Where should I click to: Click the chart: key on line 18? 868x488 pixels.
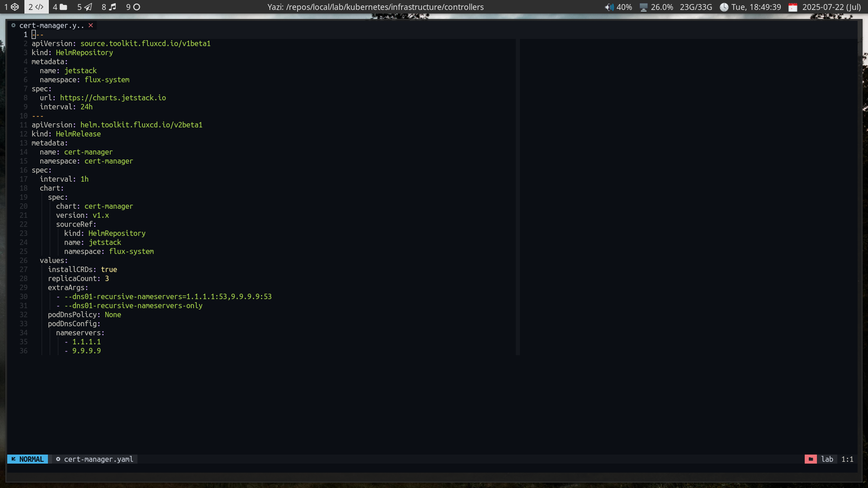pos(52,188)
